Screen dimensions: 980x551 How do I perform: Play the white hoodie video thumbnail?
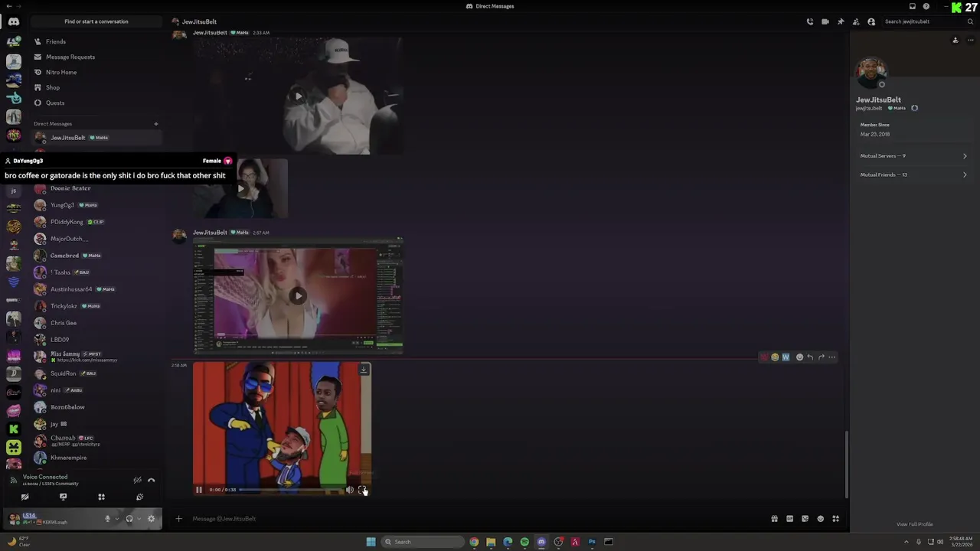click(x=298, y=96)
